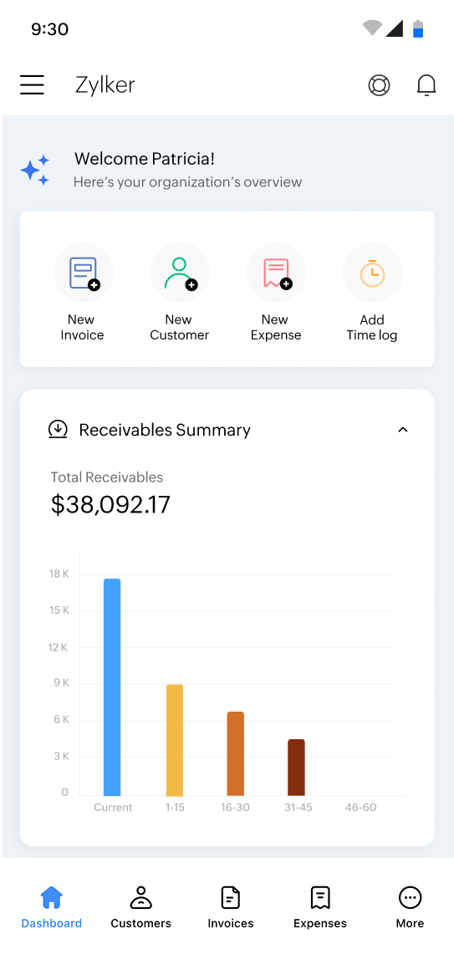
Task: Click the "Receivables Summary" heading
Action: pyautogui.click(x=165, y=430)
